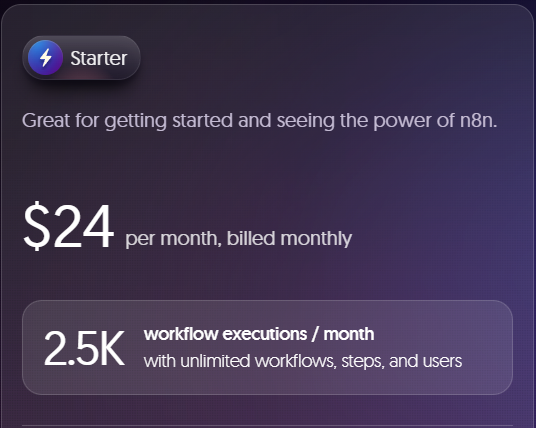Click the word 'users' in executions box
Screen dimensions: 536x428
point(442,361)
